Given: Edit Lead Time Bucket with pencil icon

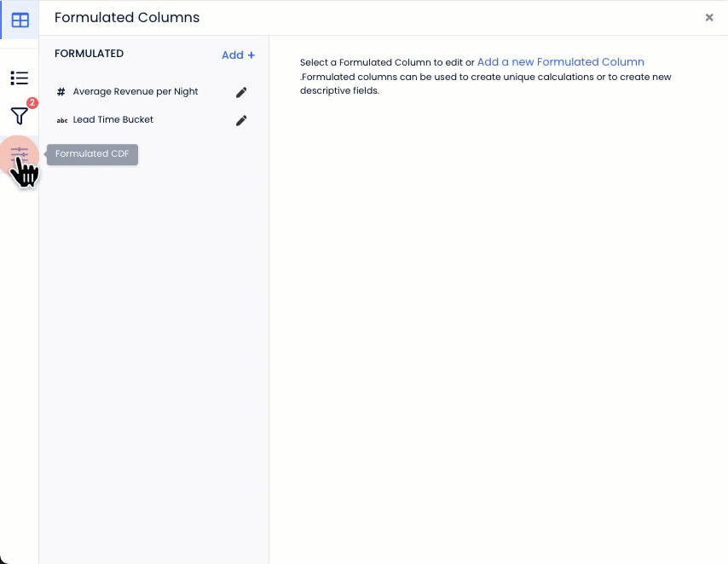Looking at the screenshot, I should pyautogui.click(x=241, y=120).
